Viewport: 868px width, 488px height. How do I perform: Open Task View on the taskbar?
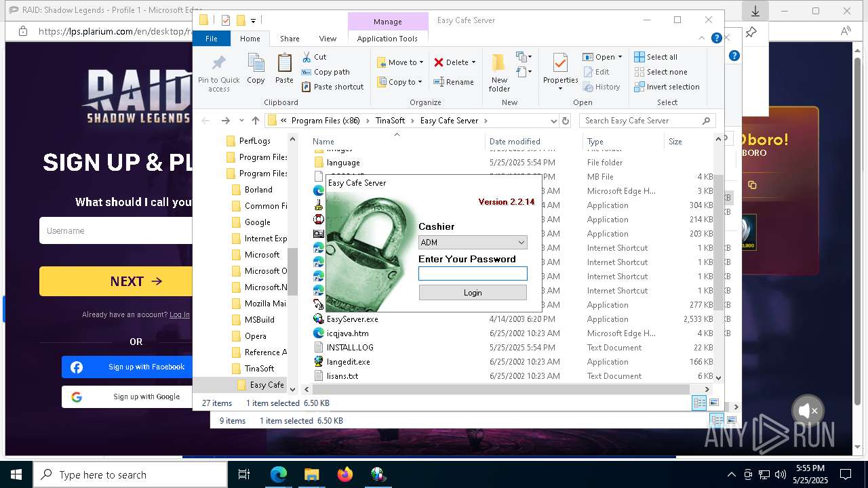(x=244, y=474)
